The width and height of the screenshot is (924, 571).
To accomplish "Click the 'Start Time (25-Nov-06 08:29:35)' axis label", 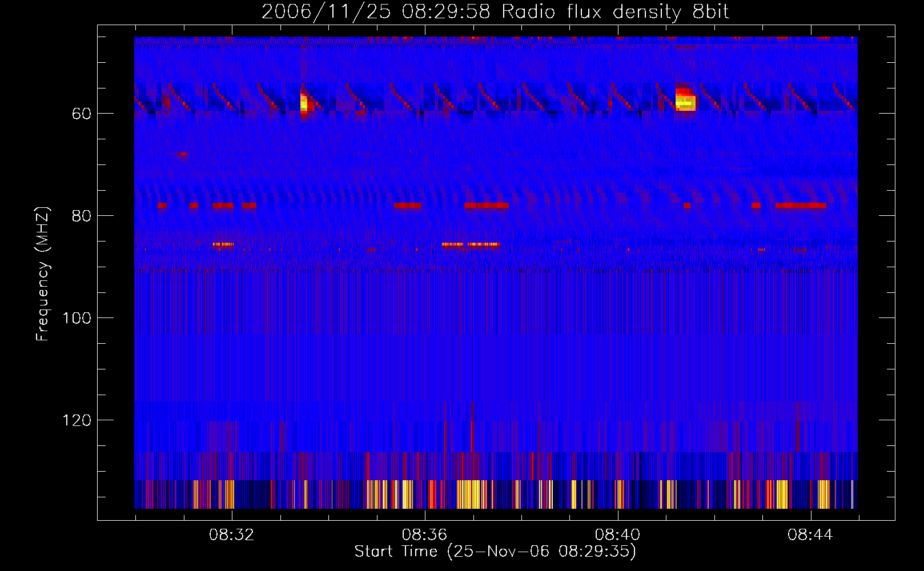I will (x=495, y=552).
